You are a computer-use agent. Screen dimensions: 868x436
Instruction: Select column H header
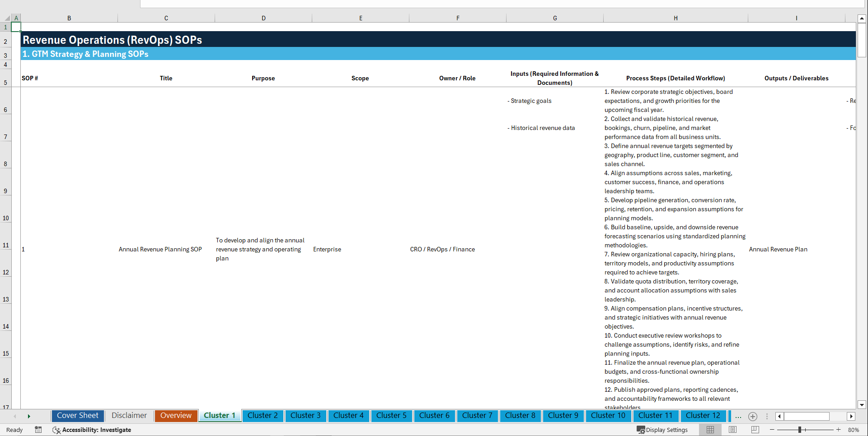[676, 18]
